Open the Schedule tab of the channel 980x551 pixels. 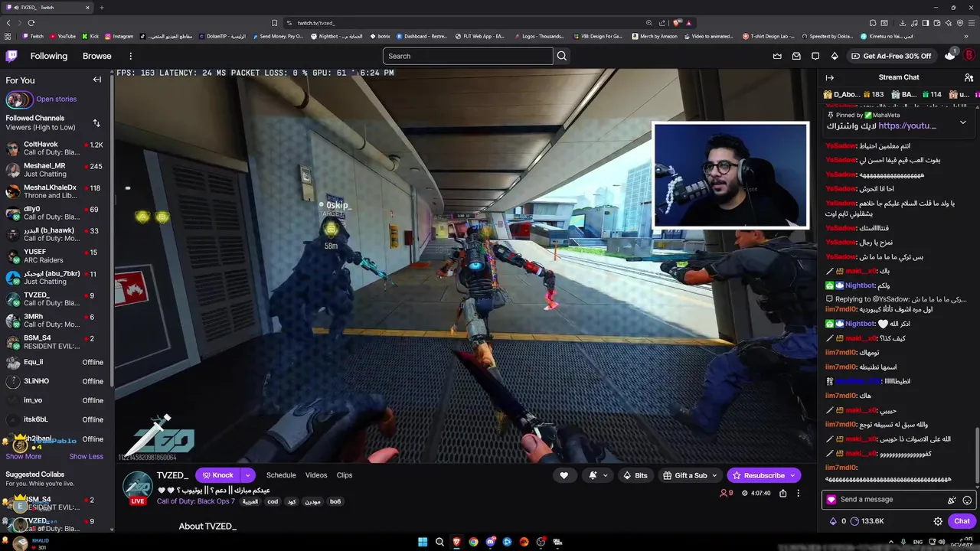(x=281, y=475)
